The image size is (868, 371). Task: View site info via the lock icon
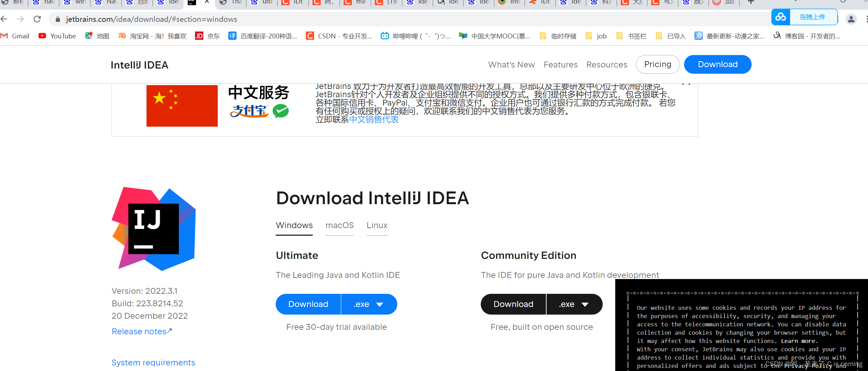point(58,19)
